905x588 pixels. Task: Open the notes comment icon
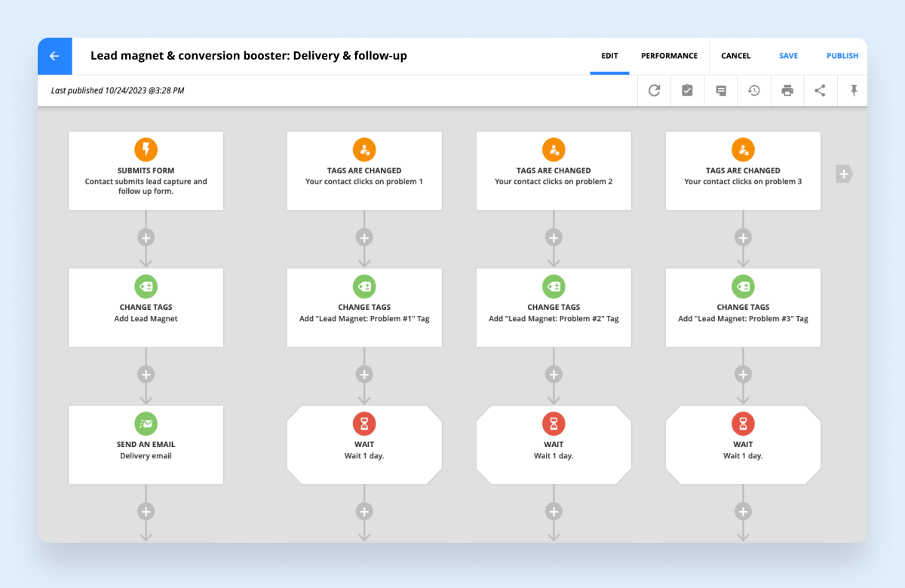[721, 90]
